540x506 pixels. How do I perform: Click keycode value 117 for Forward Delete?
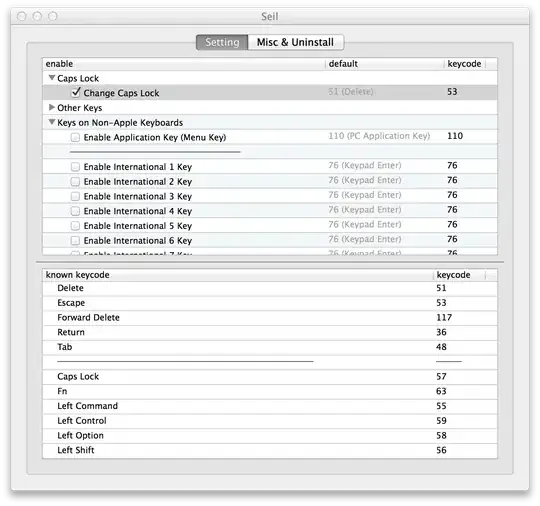coord(444,318)
